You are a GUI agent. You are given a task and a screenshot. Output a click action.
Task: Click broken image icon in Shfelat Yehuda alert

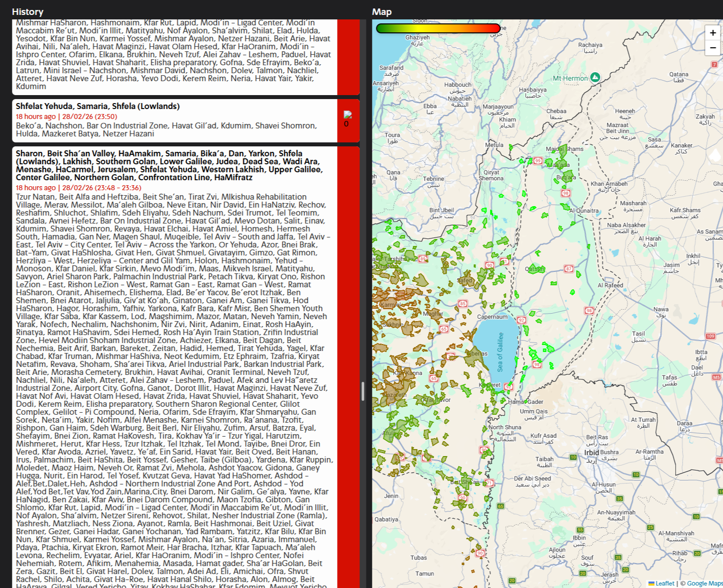pos(348,115)
